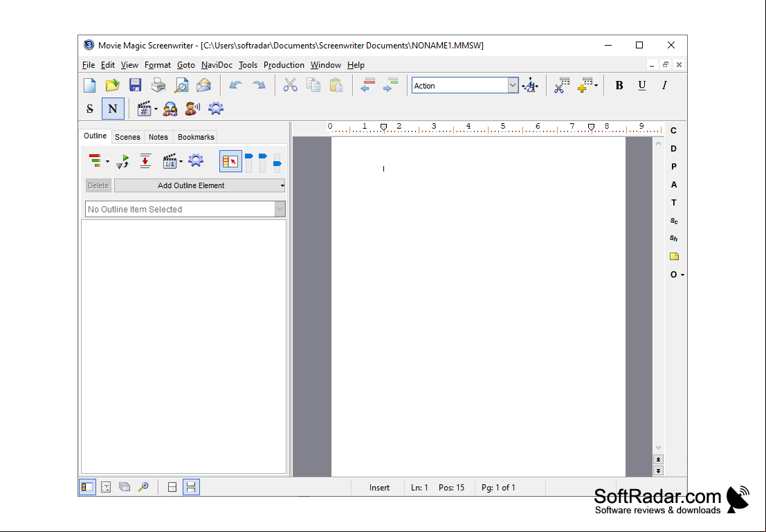The width and height of the screenshot is (766, 532).
Task: Toggle italic formatting with the I button
Action: point(664,86)
